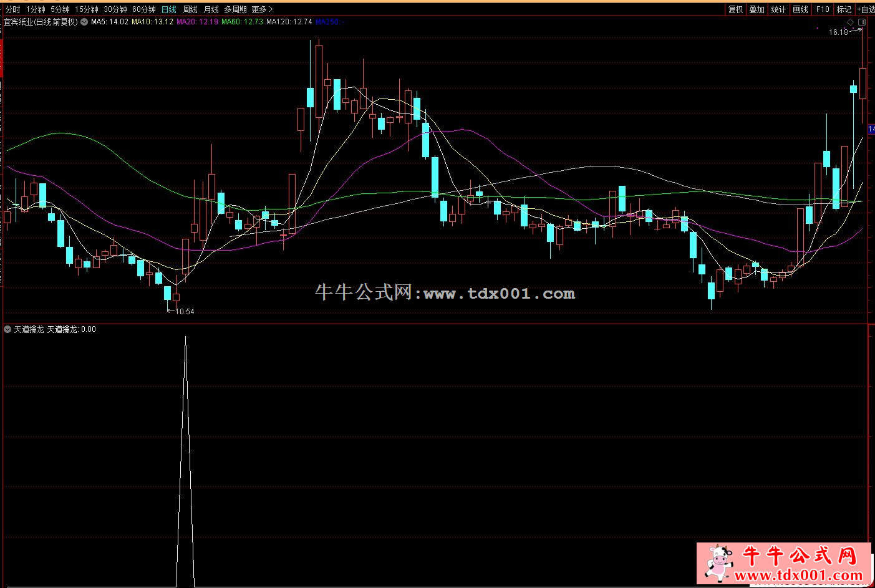875x588 pixels.
Task: Expand the dropdown next to 宜宾纸业 title
Action: 84,22
